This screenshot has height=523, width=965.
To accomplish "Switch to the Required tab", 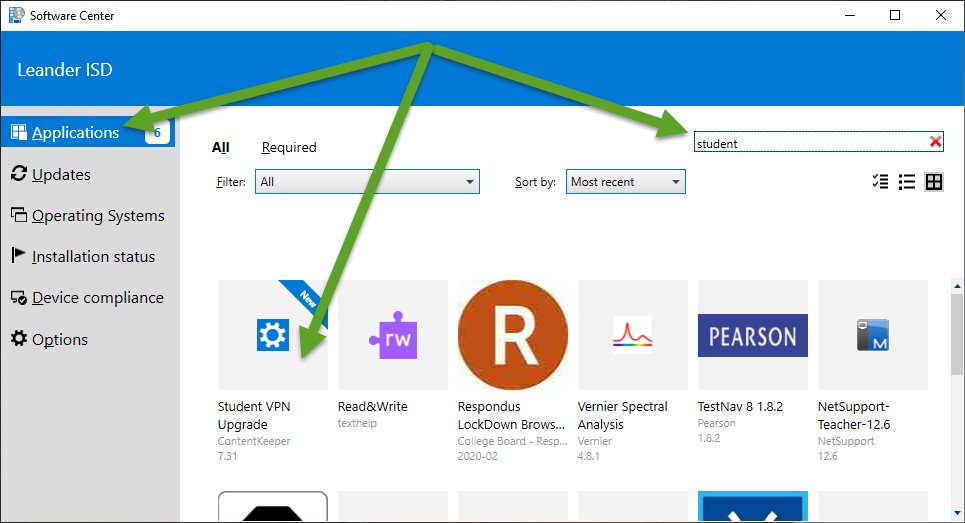I will point(289,148).
